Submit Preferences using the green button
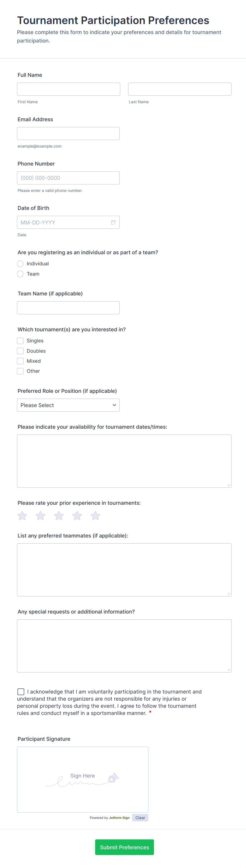 pos(124,847)
